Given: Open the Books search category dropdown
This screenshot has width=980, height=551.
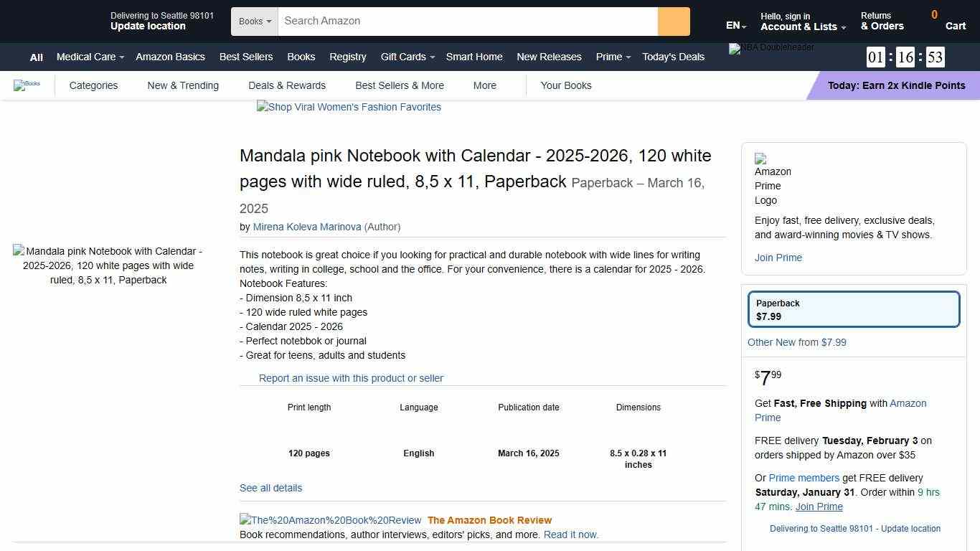Looking at the screenshot, I should (255, 22).
